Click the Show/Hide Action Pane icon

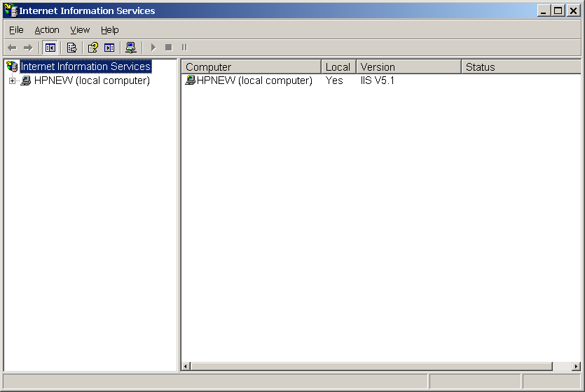pos(109,48)
